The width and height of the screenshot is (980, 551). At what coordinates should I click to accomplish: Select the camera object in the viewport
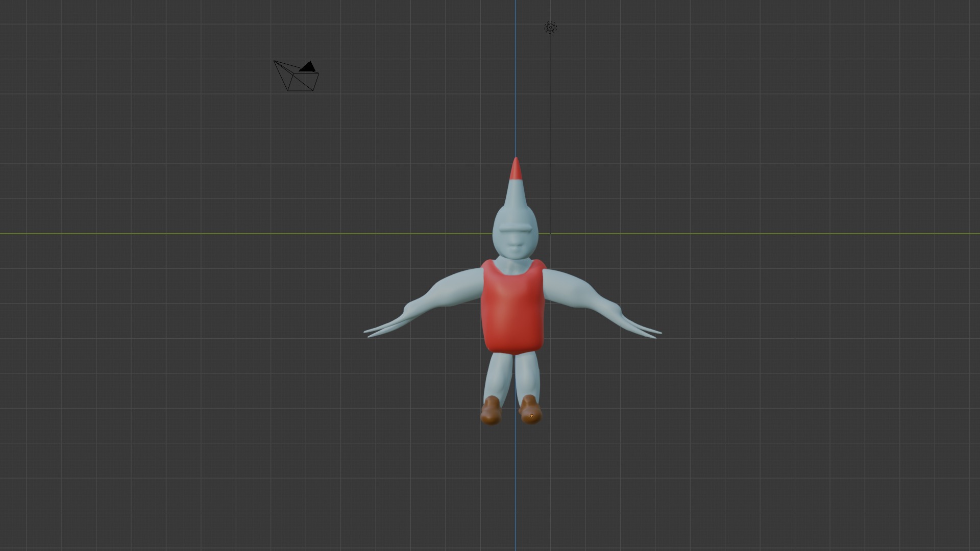297,76
